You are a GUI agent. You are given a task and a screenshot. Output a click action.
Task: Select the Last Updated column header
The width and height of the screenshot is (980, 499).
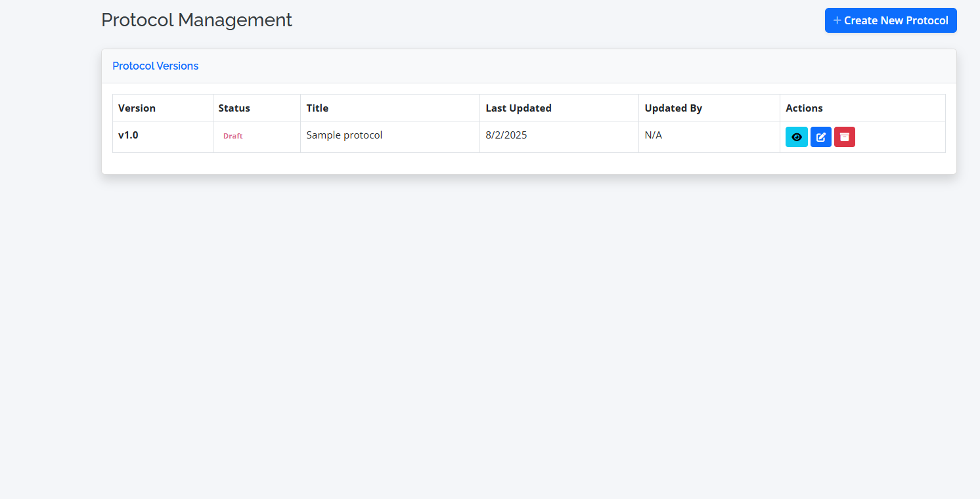(518, 108)
